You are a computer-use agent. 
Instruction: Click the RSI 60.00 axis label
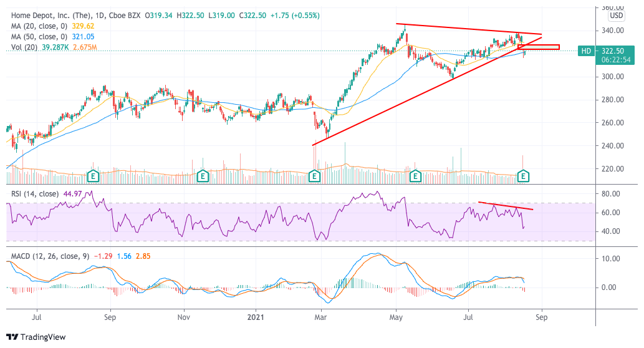click(x=611, y=213)
